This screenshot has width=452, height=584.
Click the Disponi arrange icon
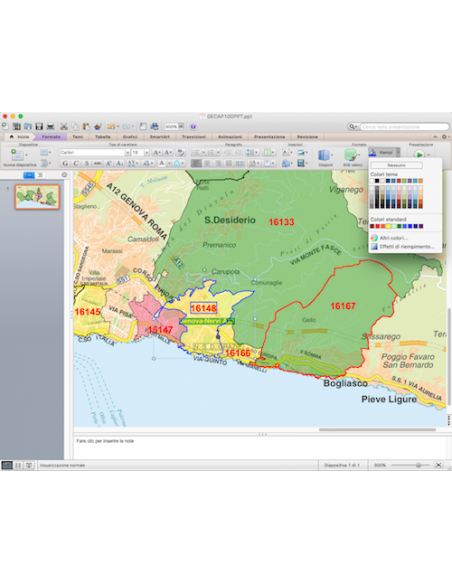pos(324,155)
